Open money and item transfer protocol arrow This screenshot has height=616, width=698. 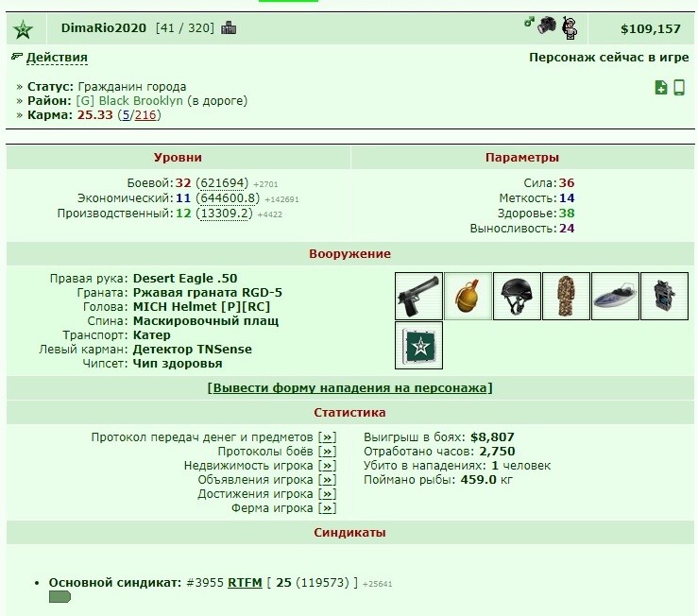[x=327, y=437]
